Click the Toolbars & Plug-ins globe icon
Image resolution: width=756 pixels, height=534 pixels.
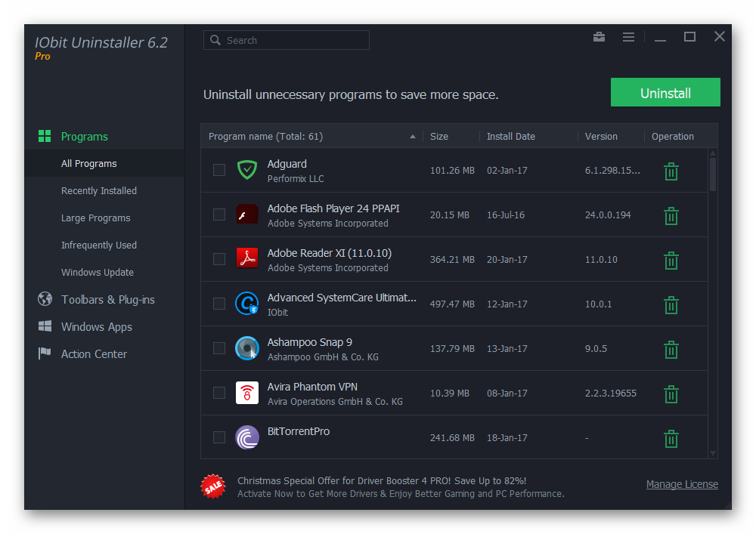pos(45,299)
